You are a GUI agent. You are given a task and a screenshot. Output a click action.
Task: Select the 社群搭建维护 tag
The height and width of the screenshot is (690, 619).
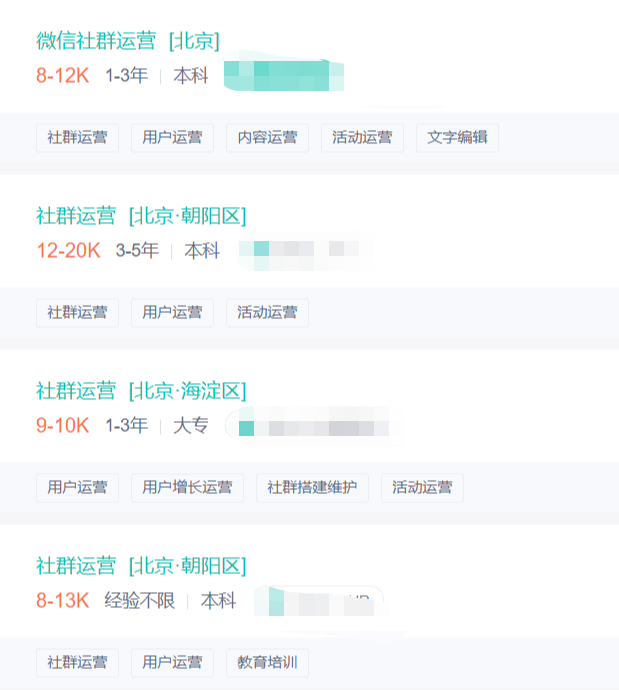(x=312, y=488)
